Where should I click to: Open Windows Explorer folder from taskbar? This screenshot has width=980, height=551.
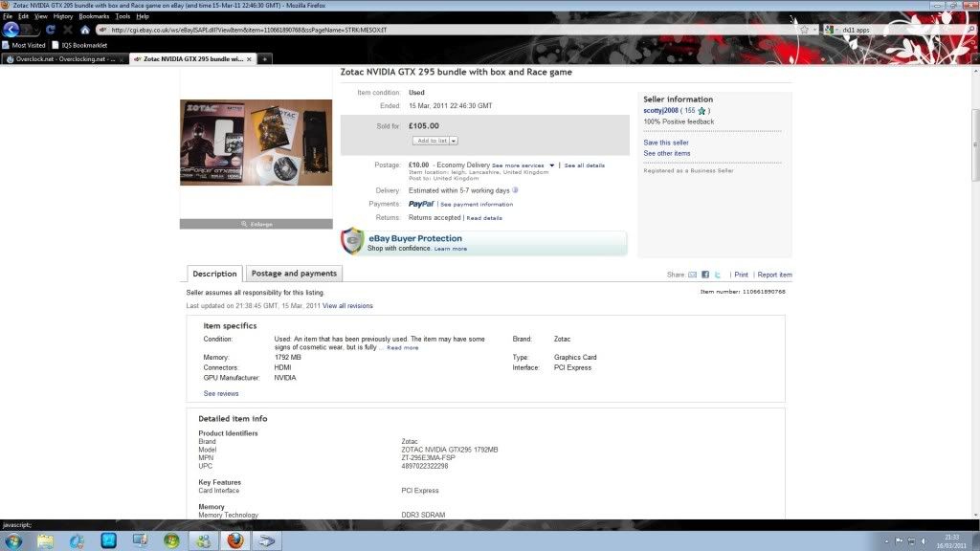(x=45, y=541)
